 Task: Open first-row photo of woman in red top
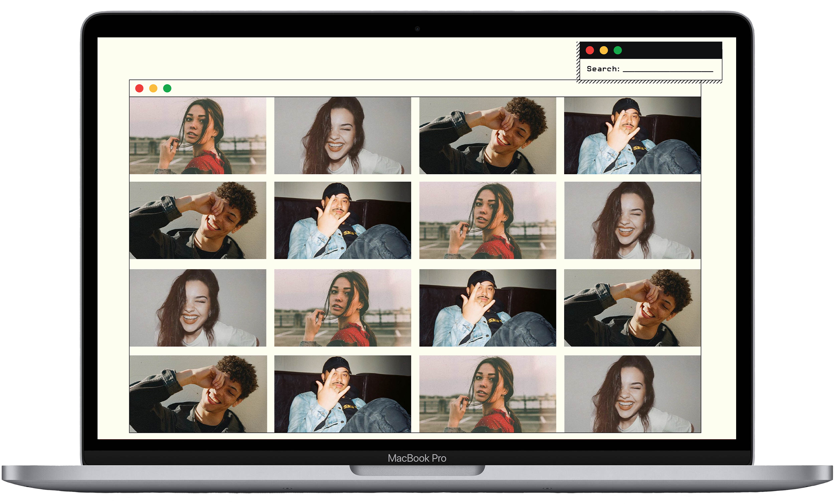click(198, 136)
